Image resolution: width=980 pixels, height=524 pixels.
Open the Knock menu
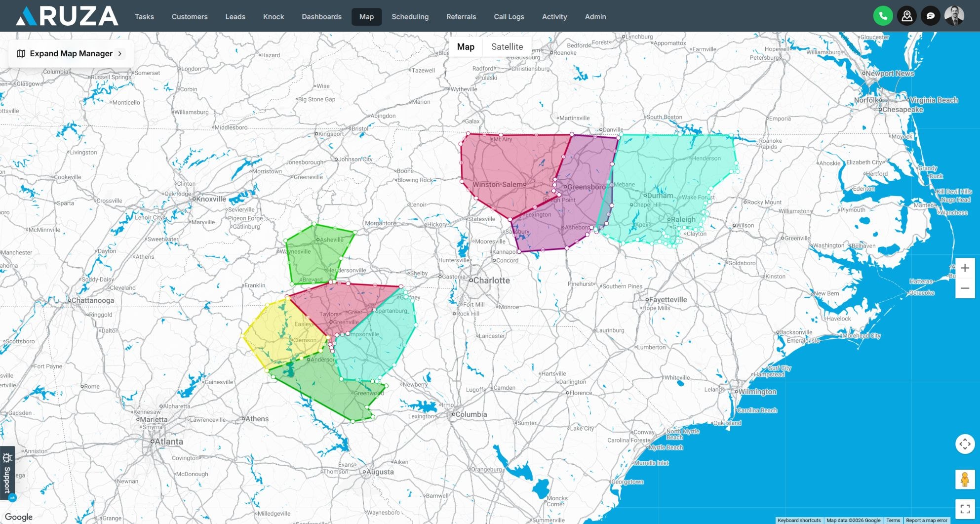pos(274,17)
